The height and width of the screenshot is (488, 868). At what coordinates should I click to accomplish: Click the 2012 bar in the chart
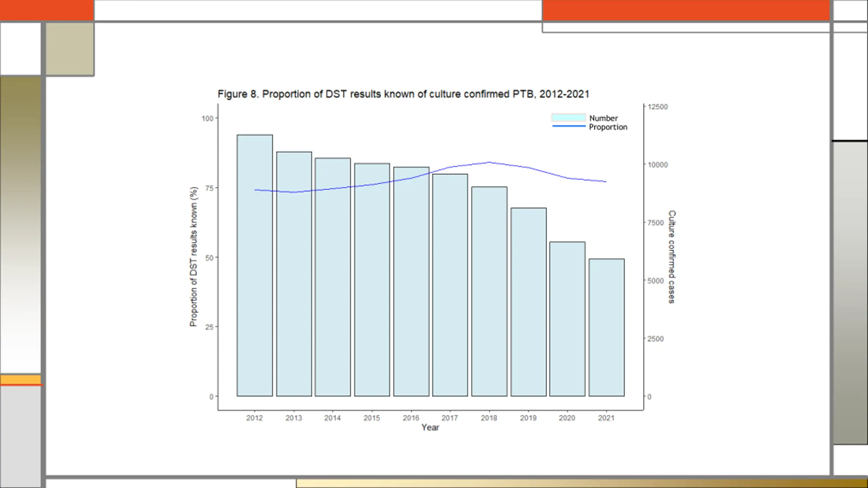click(255, 265)
